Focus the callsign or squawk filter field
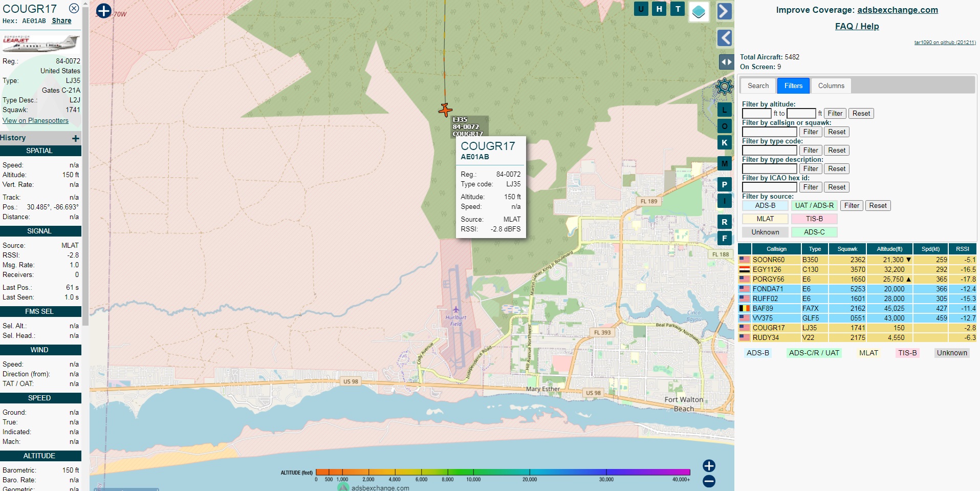 pos(770,132)
